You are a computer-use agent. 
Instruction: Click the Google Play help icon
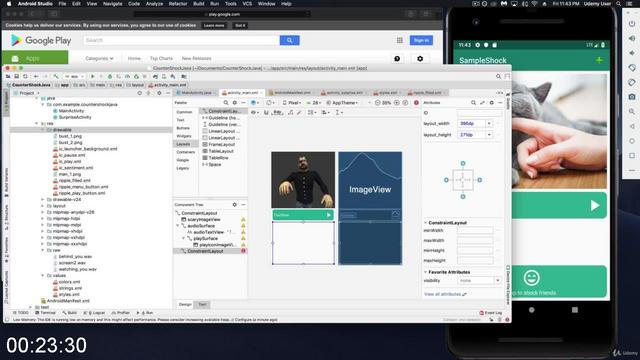coord(397,59)
